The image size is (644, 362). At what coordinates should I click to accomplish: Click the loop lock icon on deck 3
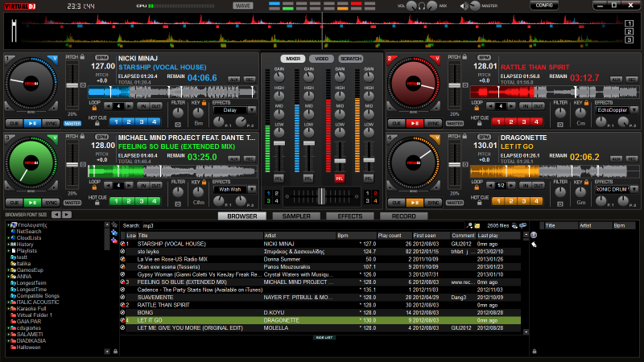click(x=94, y=187)
